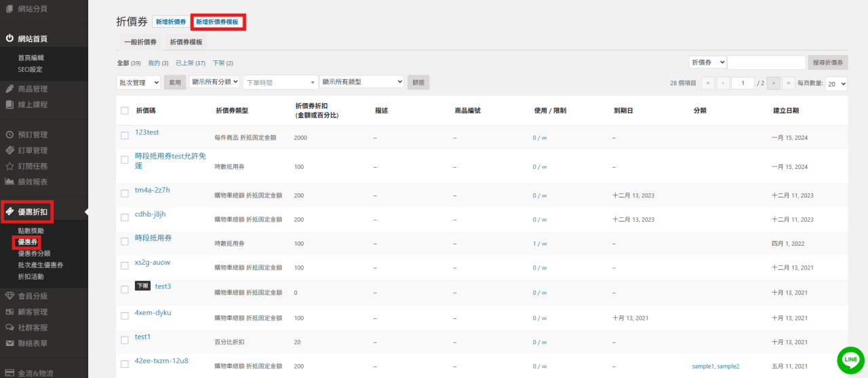Tick the checkbox for coupon 123test
Viewport: 868px width, 378px height.
[x=125, y=136]
